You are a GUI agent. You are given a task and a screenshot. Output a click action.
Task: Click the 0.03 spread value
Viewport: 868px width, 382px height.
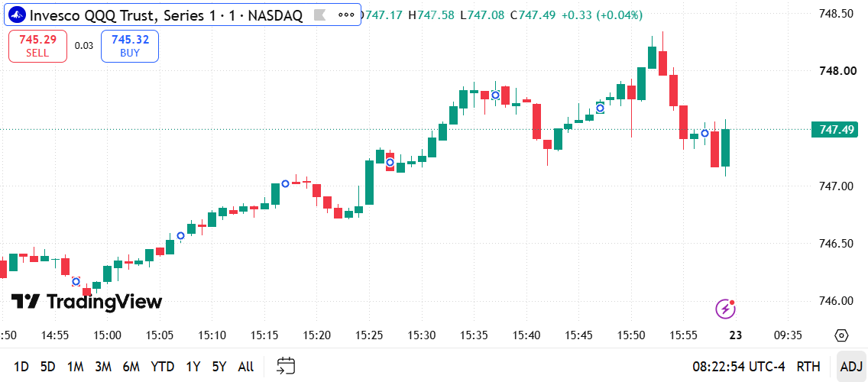[83, 46]
